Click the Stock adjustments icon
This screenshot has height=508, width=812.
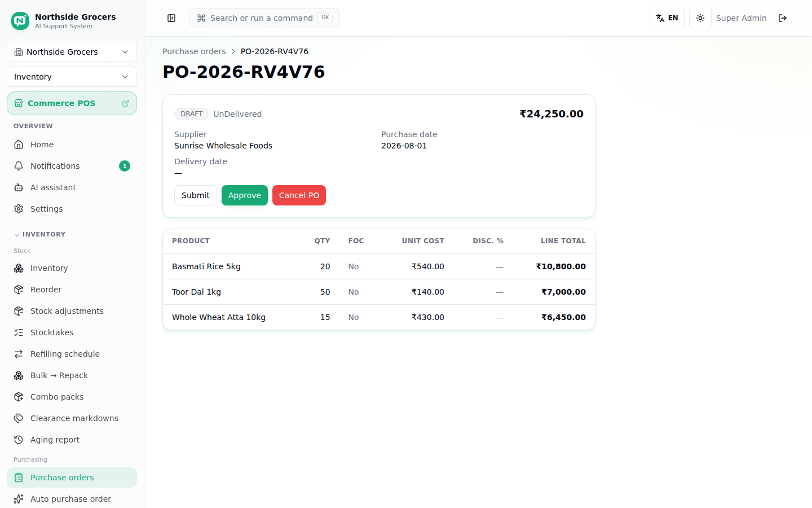(19, 311)
